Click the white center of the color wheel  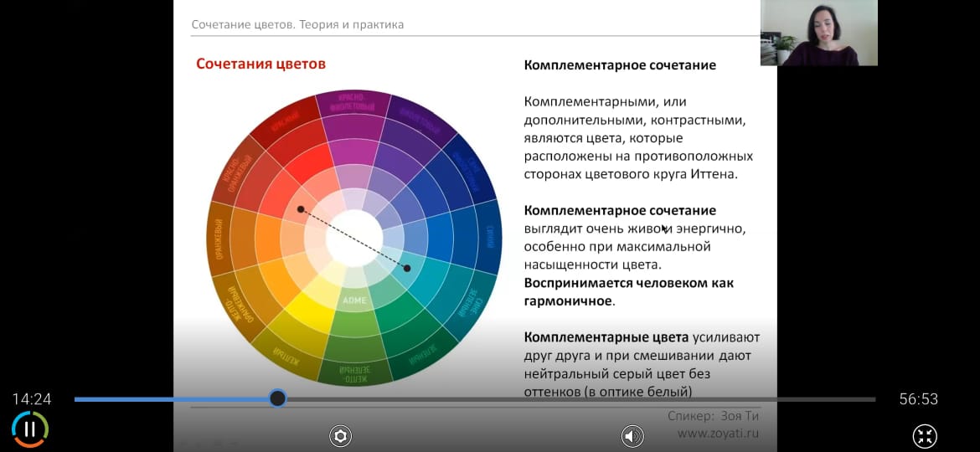(x=354, y=238)
